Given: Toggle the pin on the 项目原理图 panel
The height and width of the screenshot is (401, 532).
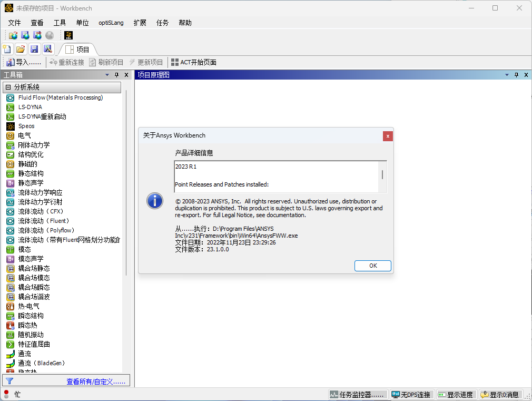Looking at the screenshot, I should (516, 75).
